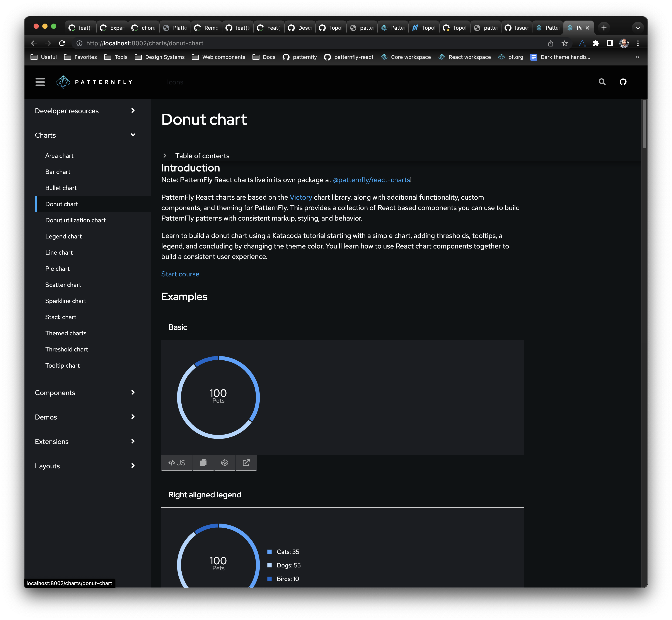Open the GitHub icon in PatternFly header
Image resolution: width=672 pixels, height=620 pixels.
[623, 82]
